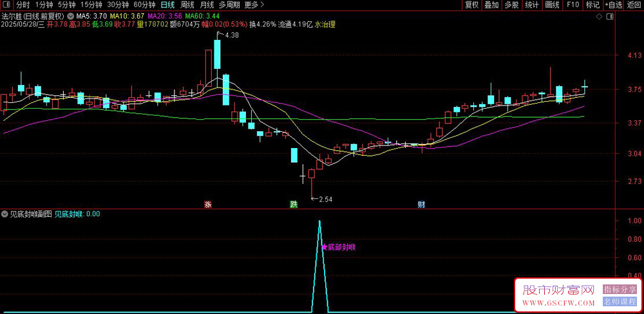Select the 月线 monthly tab
Screen dimensions: 644x314
[207, 5]
